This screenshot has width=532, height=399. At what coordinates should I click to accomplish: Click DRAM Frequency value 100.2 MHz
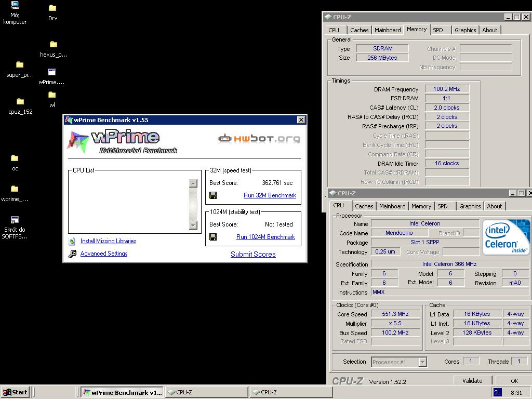[447, 89]
